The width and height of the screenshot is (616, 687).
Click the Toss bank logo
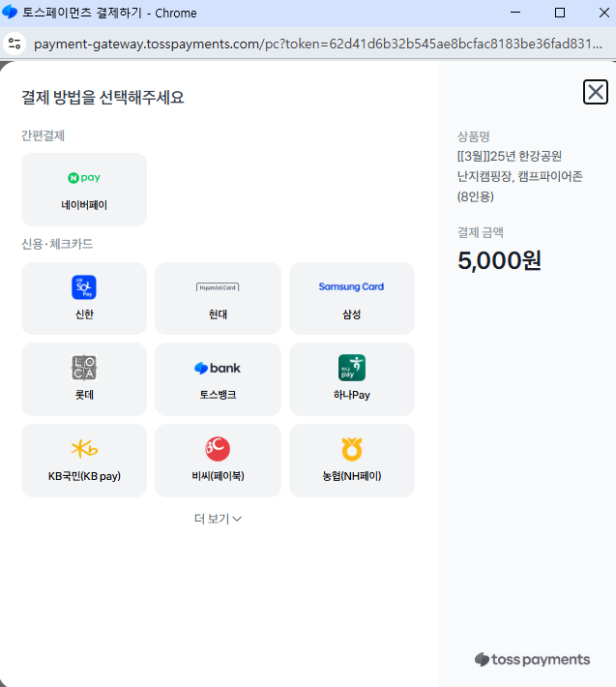[x=218, y=368]
